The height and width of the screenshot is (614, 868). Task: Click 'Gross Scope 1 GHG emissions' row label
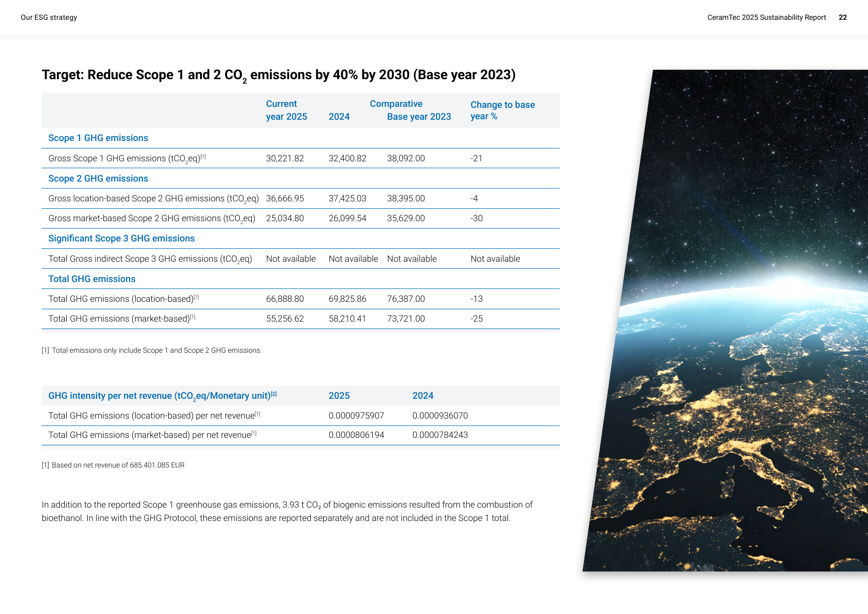pos(127,158)
